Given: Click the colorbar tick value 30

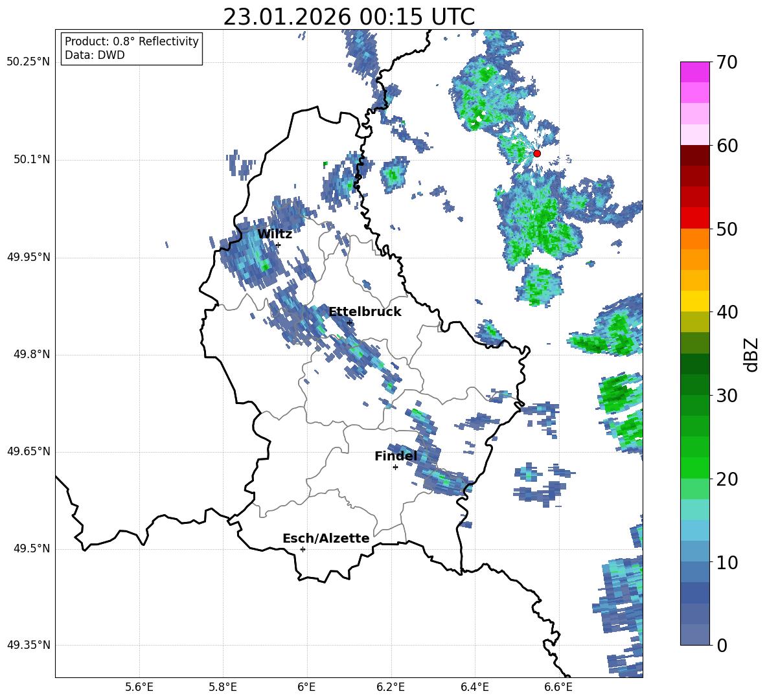Looking at the screenshot, I should pyautogui.click(x=727, y=395).
